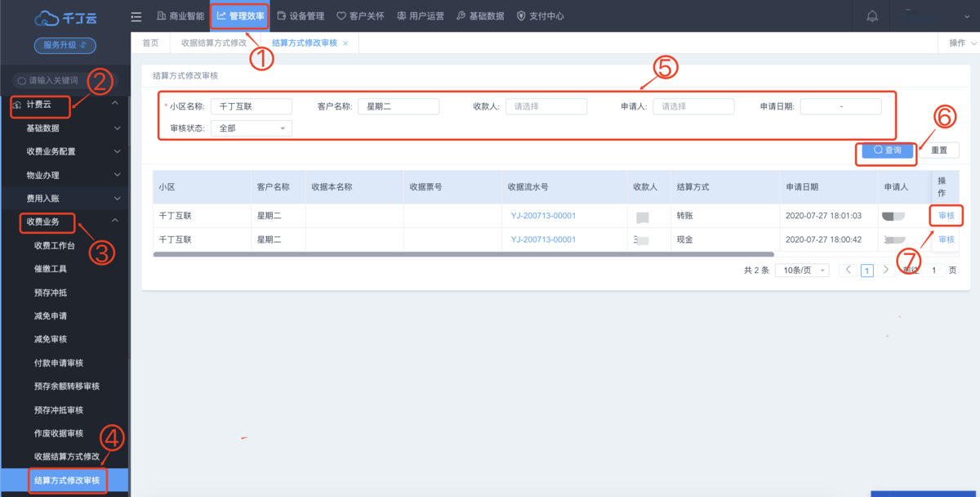Focus the sidebar keyword search field

pos(65,80)
